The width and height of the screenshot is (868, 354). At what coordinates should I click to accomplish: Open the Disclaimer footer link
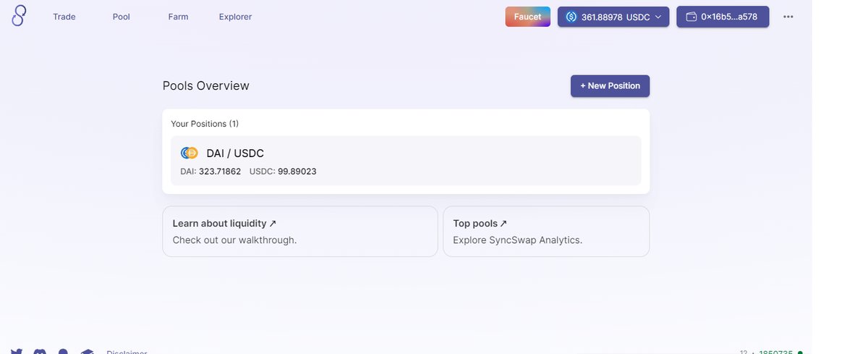(x=127, y=352)
